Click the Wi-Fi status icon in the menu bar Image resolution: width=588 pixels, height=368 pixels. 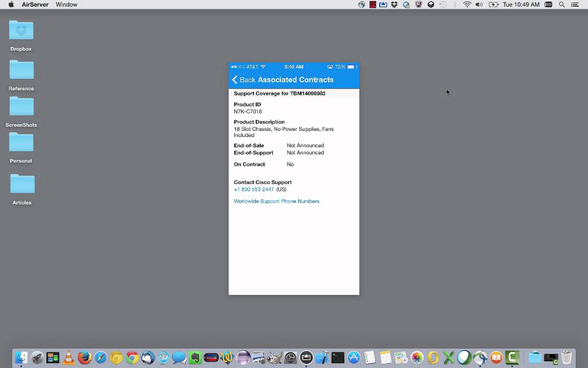467,5
